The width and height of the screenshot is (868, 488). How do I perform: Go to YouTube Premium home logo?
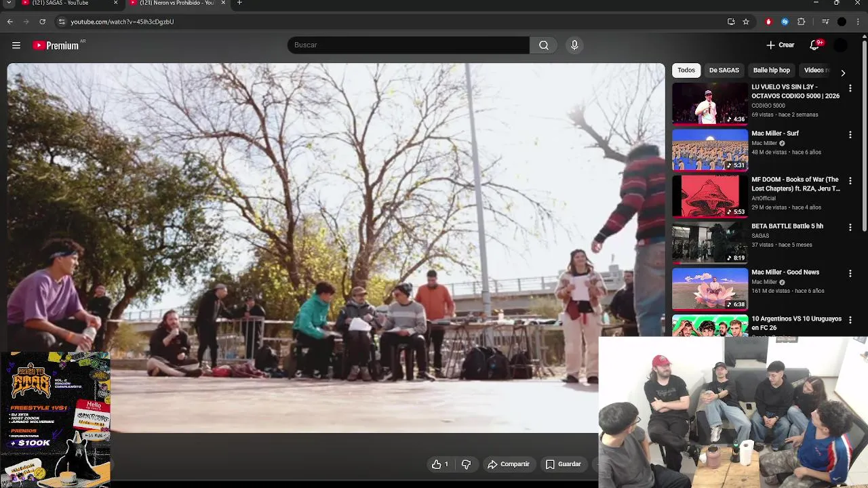click(56, 45)
